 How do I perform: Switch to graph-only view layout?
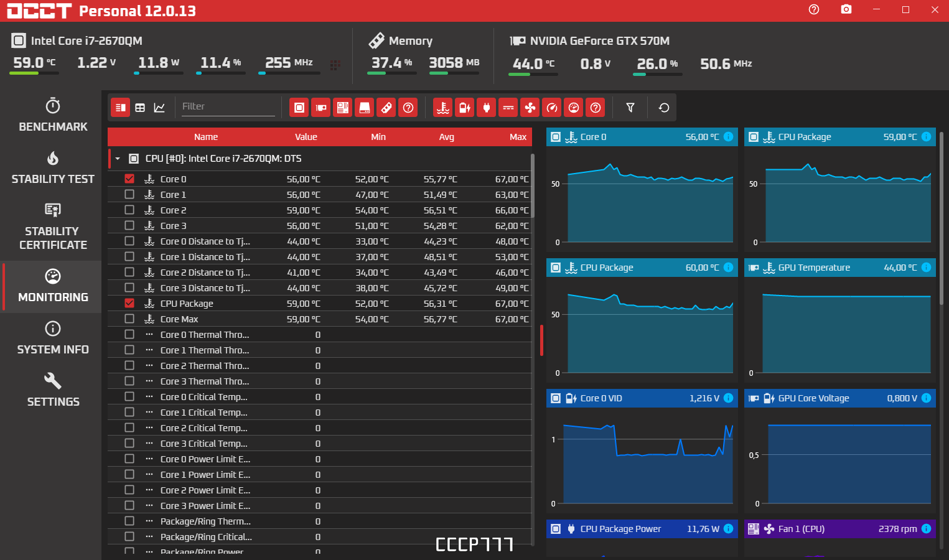159,108
